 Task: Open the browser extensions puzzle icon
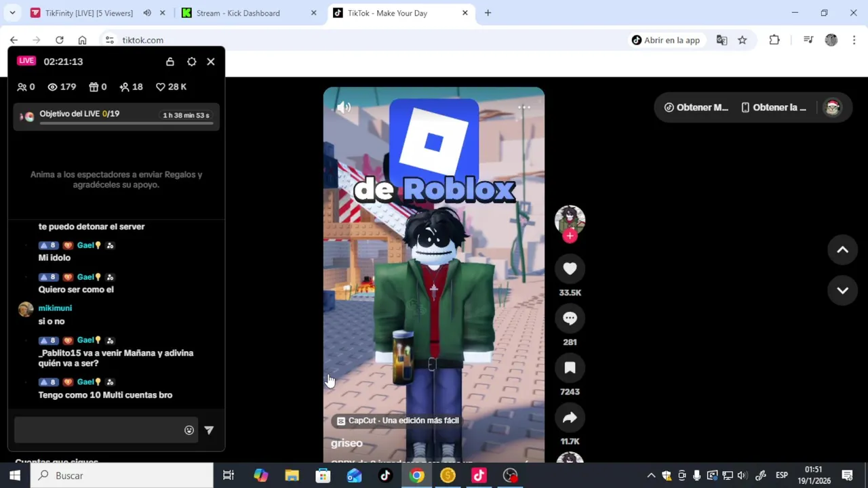tap(774, 40)
